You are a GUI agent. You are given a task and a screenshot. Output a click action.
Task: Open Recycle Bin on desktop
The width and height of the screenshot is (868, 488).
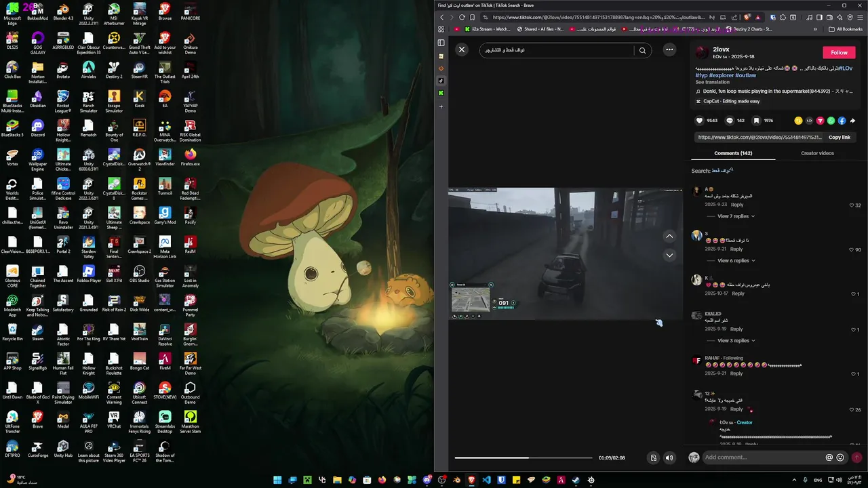[x=12, y=331]
